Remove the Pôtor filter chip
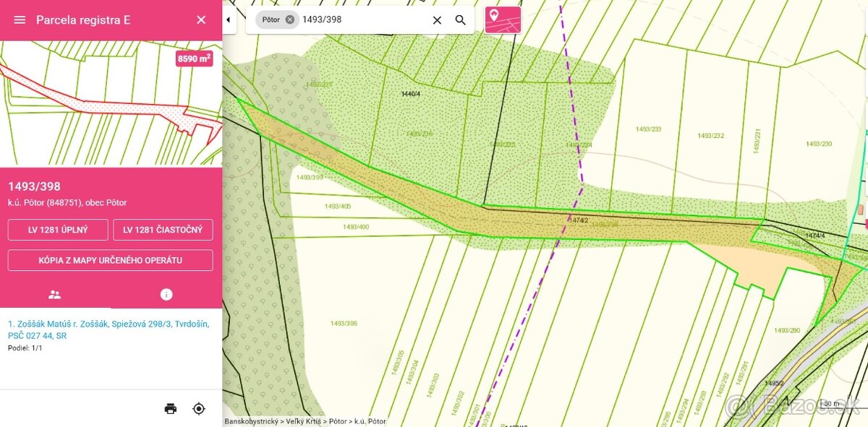Screen dimensions: 868x427 click(x=290, y=20)
